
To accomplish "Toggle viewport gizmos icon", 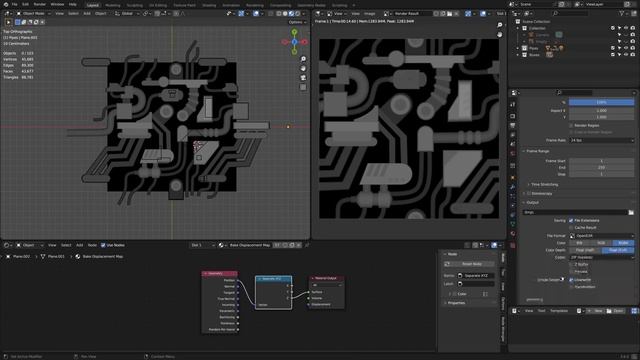I will click(241, 13).
